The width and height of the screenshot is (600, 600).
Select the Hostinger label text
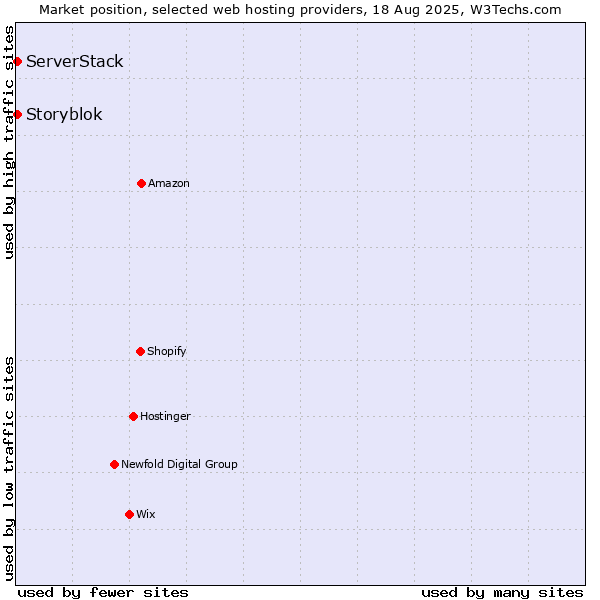165,416
